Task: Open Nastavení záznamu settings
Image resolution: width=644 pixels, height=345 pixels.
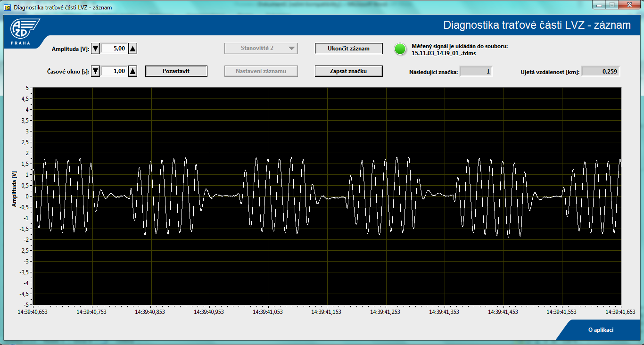Action: point(261,71)
